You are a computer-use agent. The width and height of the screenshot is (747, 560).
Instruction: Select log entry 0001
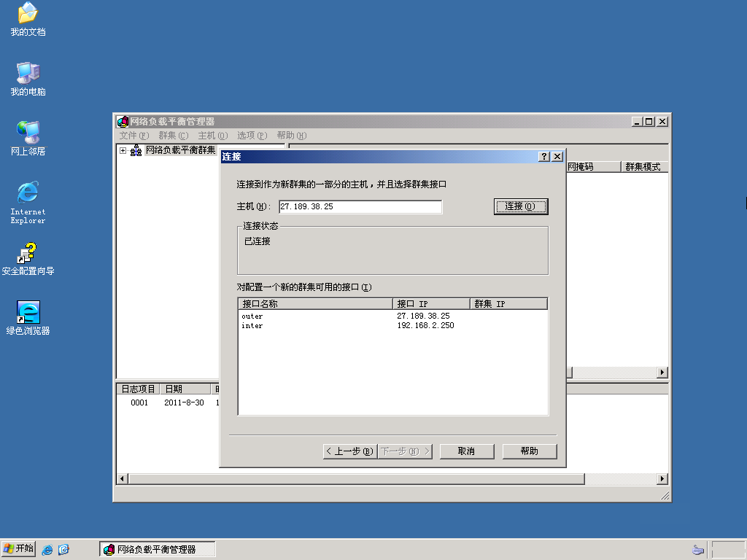click(x=139, y=402)
